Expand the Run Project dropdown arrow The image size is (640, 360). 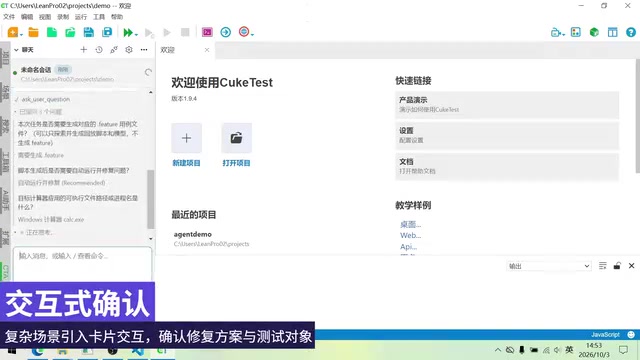[136, 35]
